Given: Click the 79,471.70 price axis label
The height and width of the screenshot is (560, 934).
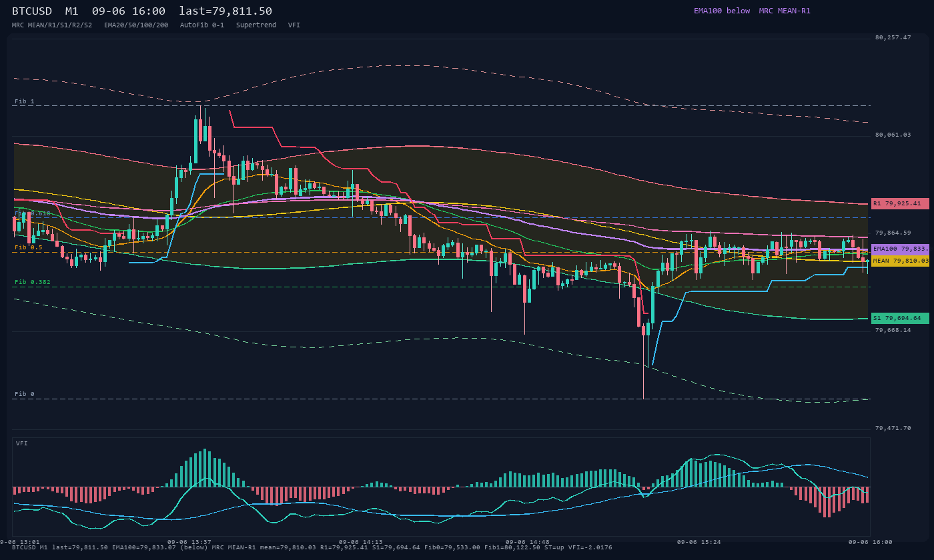Looking at the screenshot, I should coord(893,428).
